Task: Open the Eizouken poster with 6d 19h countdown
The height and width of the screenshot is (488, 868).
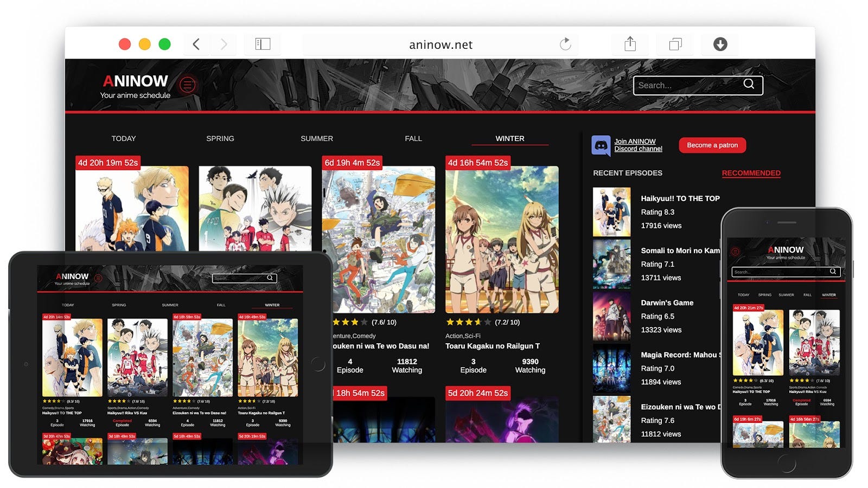Action: click(380, 240)
